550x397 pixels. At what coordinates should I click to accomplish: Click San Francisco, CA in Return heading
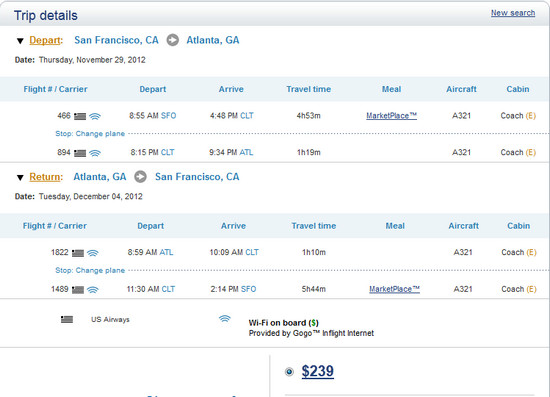[x=197, y=177]
